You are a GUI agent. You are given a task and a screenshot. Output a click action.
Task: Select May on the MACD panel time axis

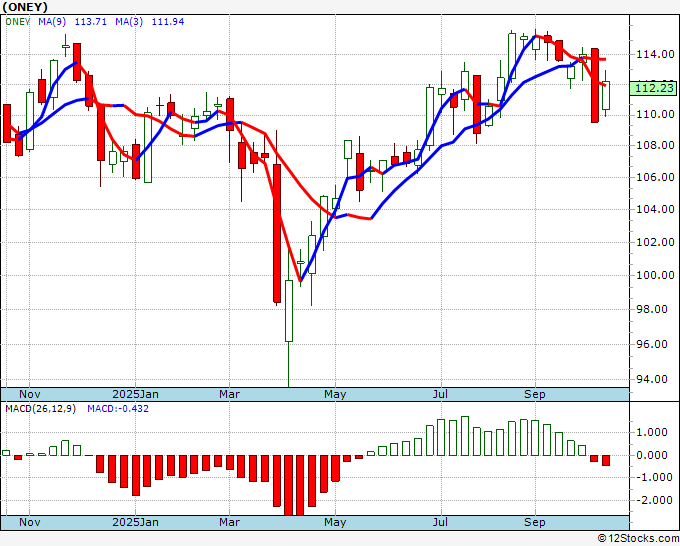335,522
